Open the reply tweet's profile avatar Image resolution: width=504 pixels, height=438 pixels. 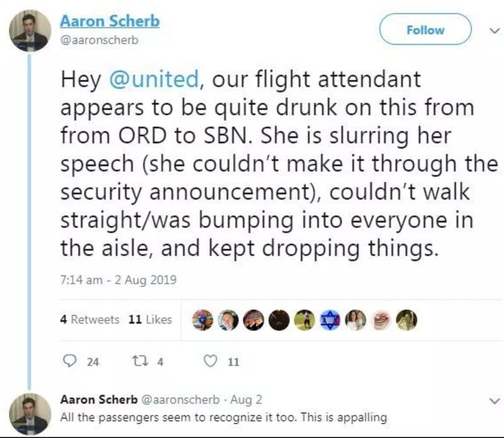click(30, 414)
